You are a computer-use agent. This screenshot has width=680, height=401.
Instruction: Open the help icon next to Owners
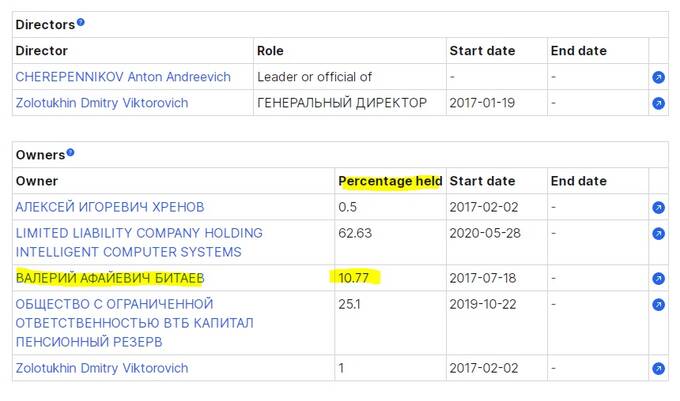(x=70, y=152)
